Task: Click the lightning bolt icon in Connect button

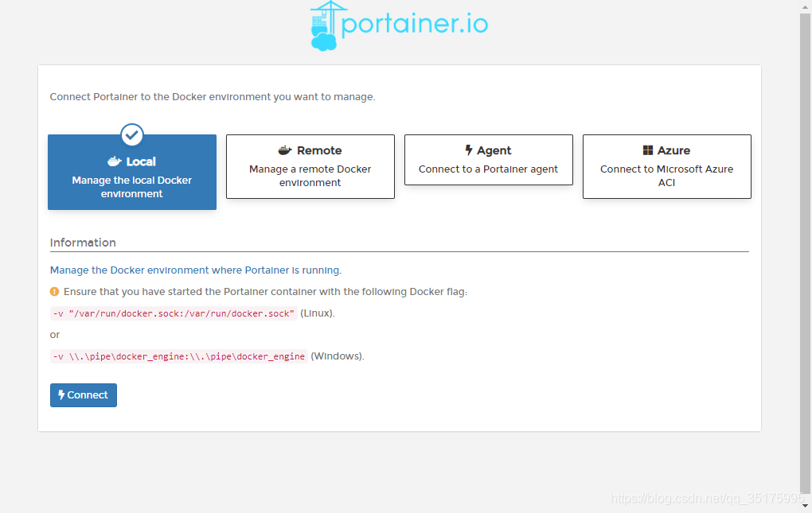Action: (x=61, y=394)
